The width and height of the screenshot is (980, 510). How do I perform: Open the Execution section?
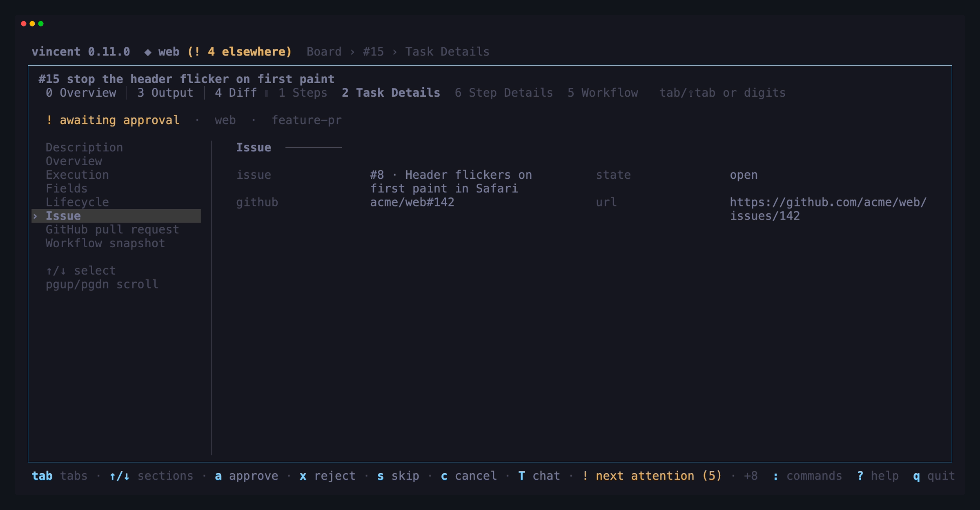click(77, 175)
